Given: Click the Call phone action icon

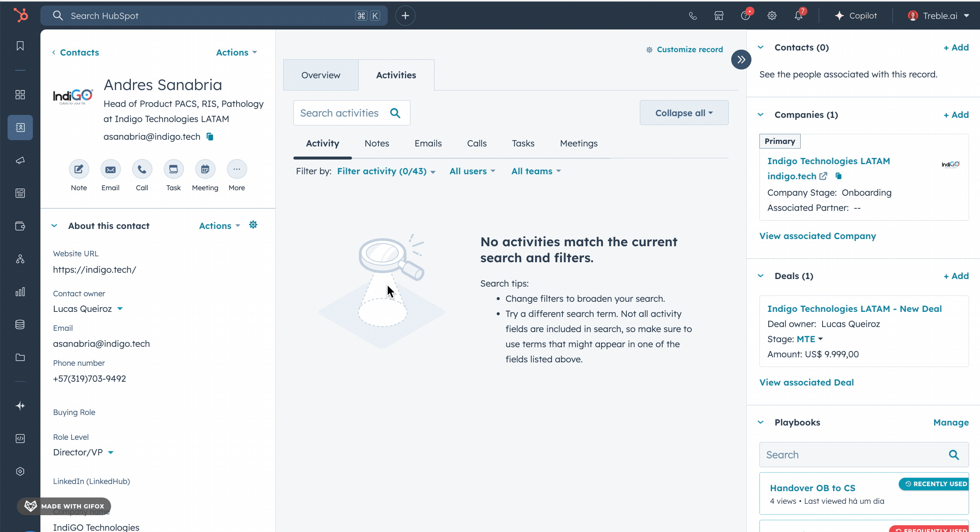Looking at the screenshot, I should click(x=142, y=169).
